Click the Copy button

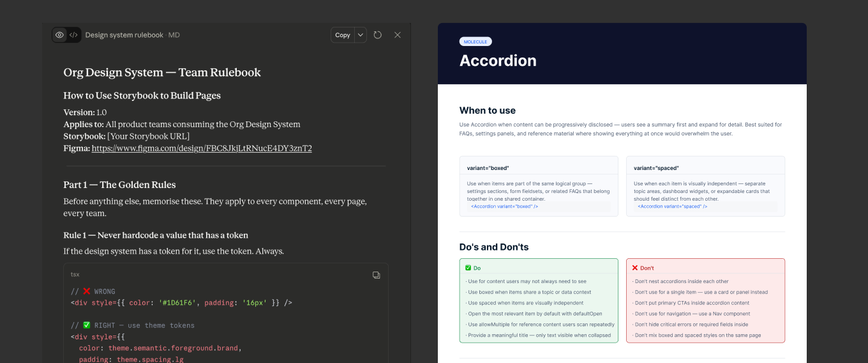point(343,35)
